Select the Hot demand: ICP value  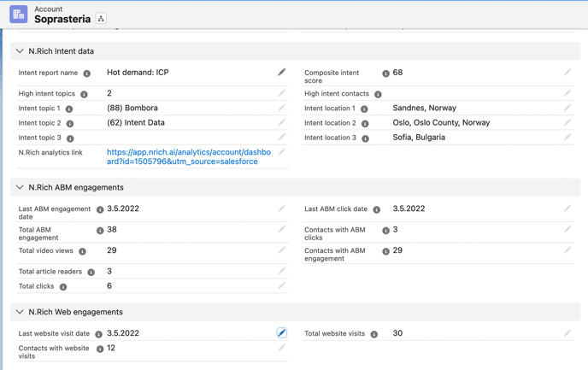click(x=138, y=73)
